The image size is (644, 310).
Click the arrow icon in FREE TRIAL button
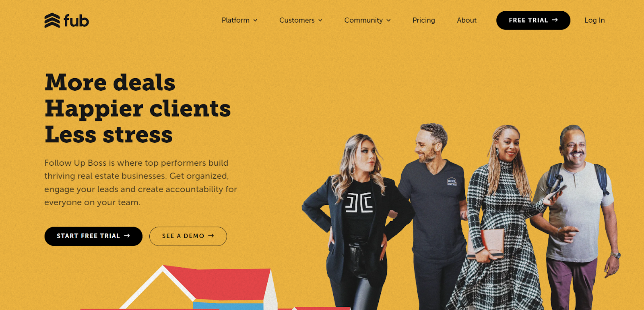point(555,20)
